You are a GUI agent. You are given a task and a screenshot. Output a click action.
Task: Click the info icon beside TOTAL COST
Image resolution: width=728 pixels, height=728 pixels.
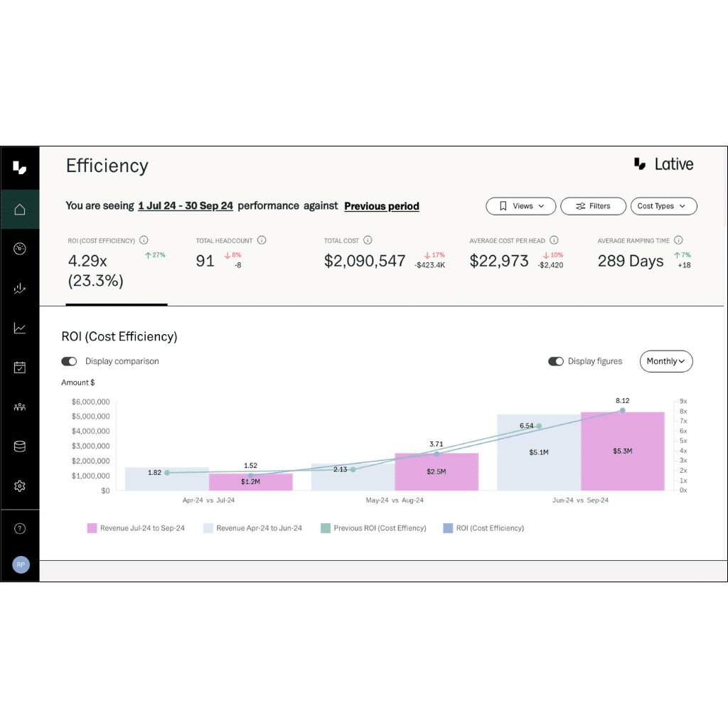click(368, 240)
